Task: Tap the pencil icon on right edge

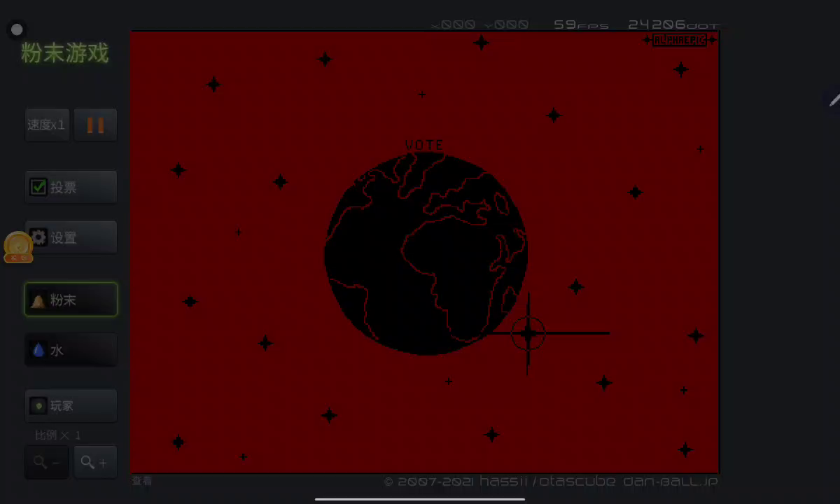Action: (834, 100)
